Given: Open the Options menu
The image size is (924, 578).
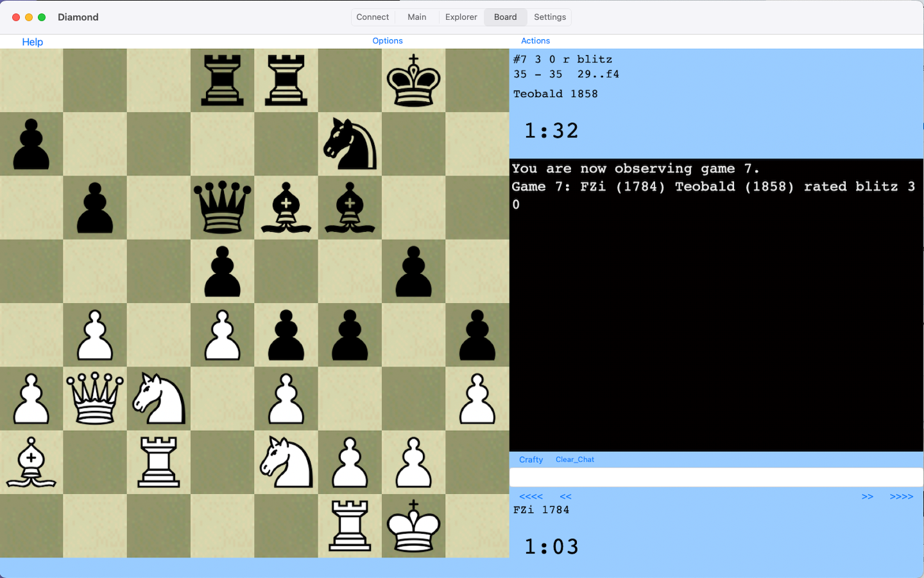Looking at the screenshot, I should tap(388, 40).
